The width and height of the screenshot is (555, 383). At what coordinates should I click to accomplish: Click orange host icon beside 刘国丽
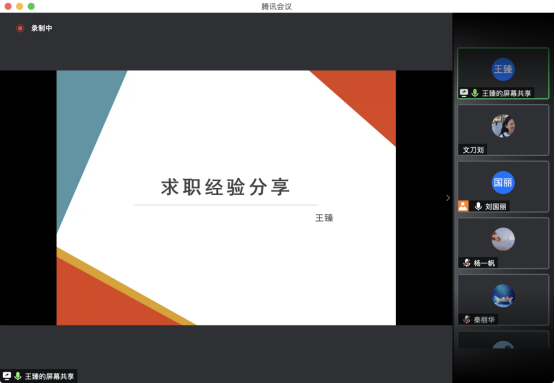(x=463, y=206)
